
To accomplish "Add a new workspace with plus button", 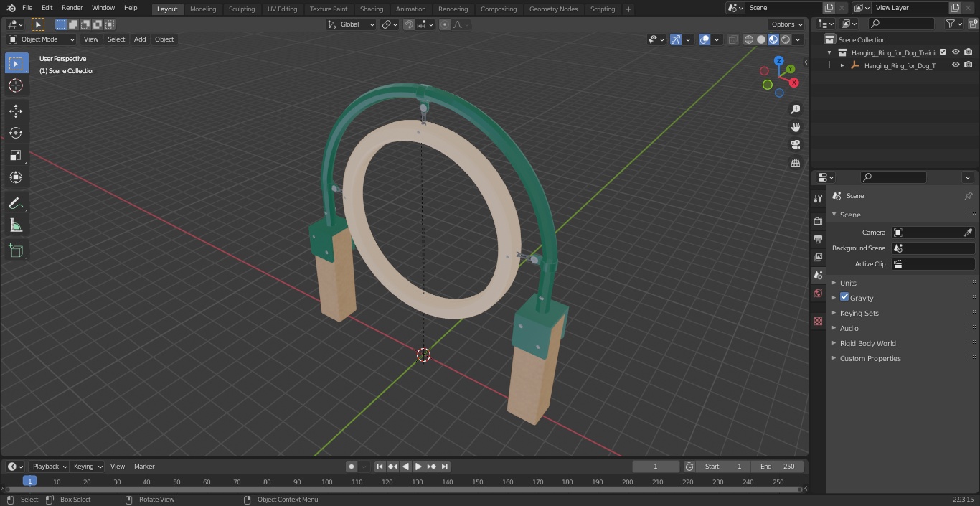I will coord(628,9).
